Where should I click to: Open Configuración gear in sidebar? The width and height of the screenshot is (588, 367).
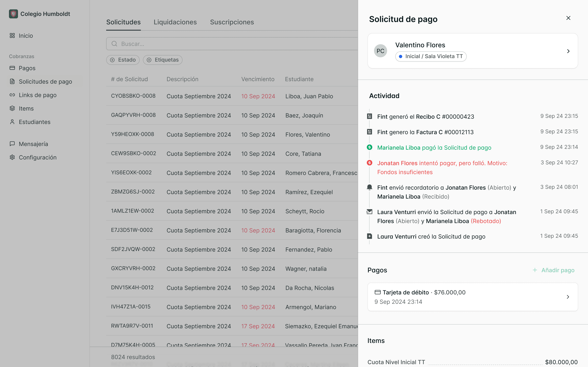[x=12, y=157]
